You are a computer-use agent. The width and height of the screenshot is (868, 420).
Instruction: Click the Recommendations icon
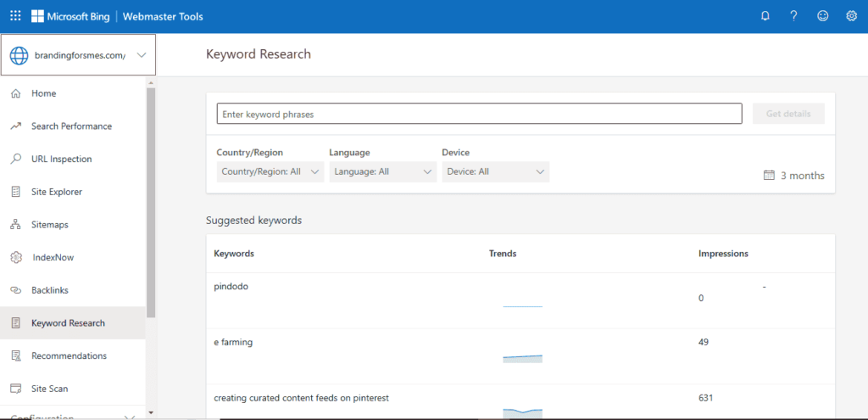(15, 356)
